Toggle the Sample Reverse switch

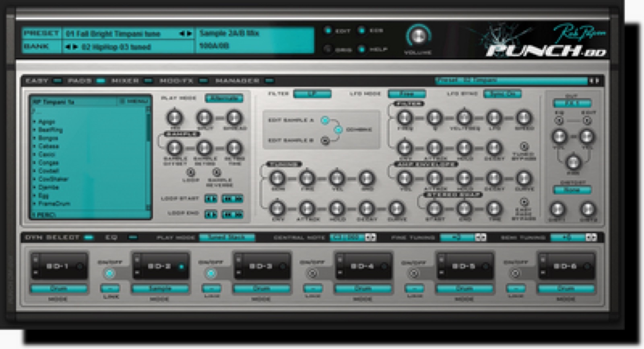[x=217, y=172]
